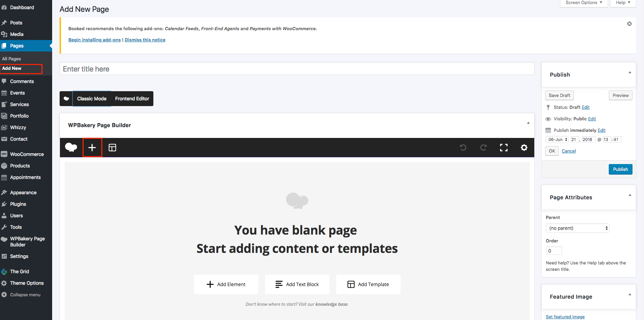Open Dashboard in the sidebar

[x=22, y=7]
